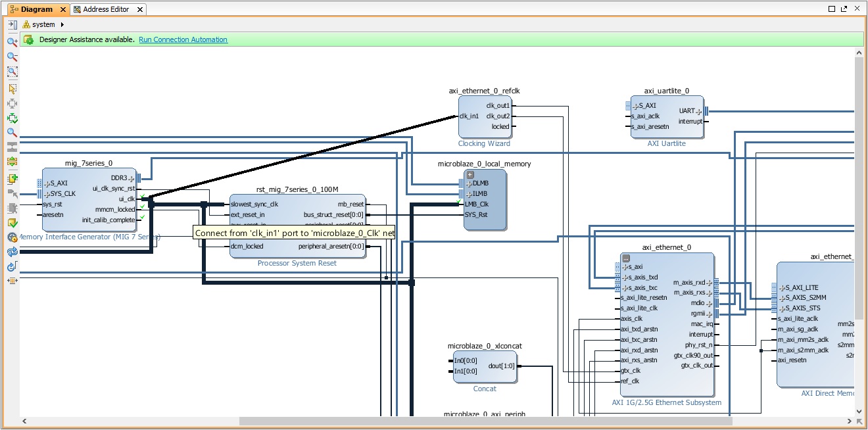Click the bottom sidebar icon with horizontal arrows

pos(12,281)
